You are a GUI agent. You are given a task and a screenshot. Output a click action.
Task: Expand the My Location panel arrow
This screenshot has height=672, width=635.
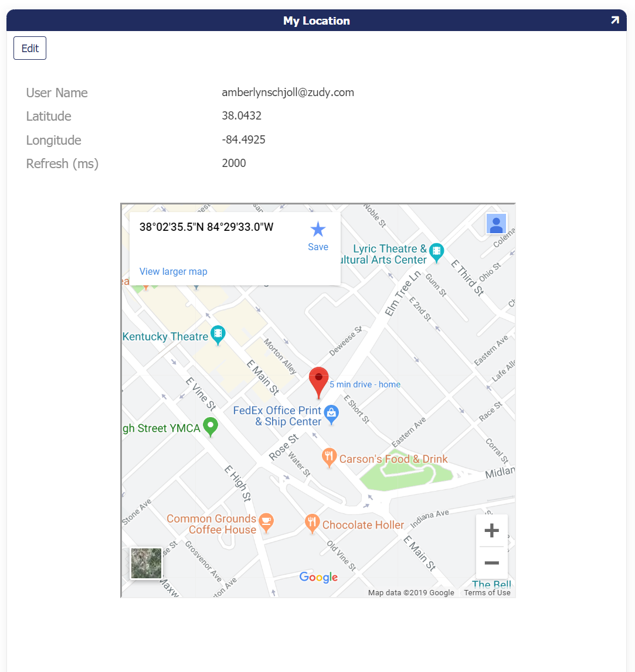point(614,21)
